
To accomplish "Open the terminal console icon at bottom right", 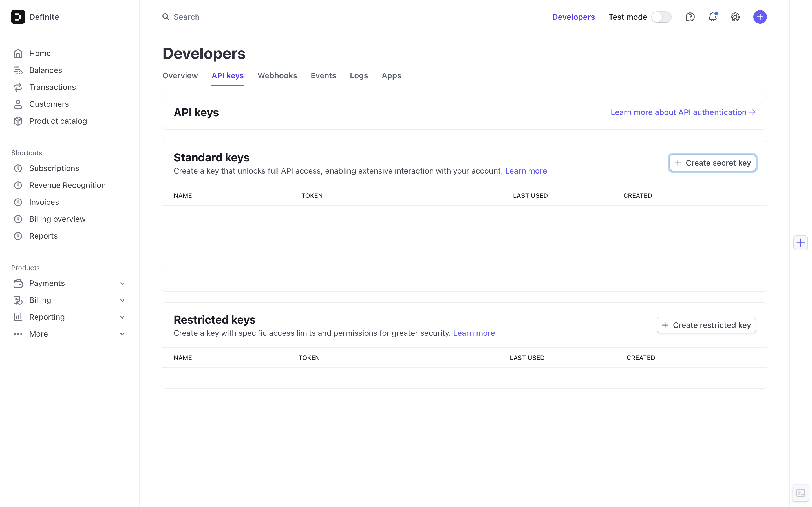I will (801, 493).
